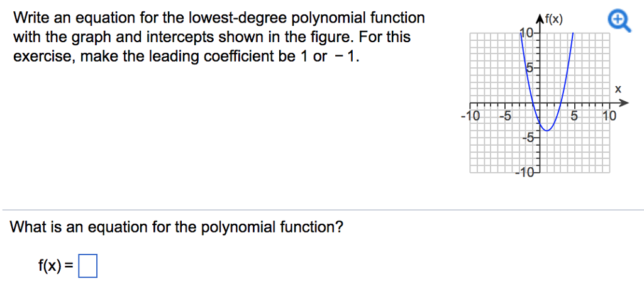Screen dimensions: 644x296
Task: Click the f(x) answer input box
Action: click(x=88, y=266)
